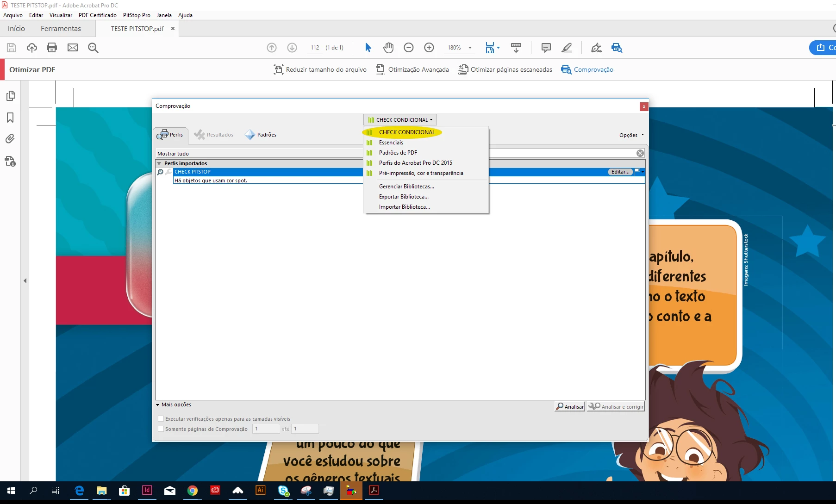Expand the Opções dropdown
Image resolution: width=836 pixels, height=504 pixels.
(632, 135)
